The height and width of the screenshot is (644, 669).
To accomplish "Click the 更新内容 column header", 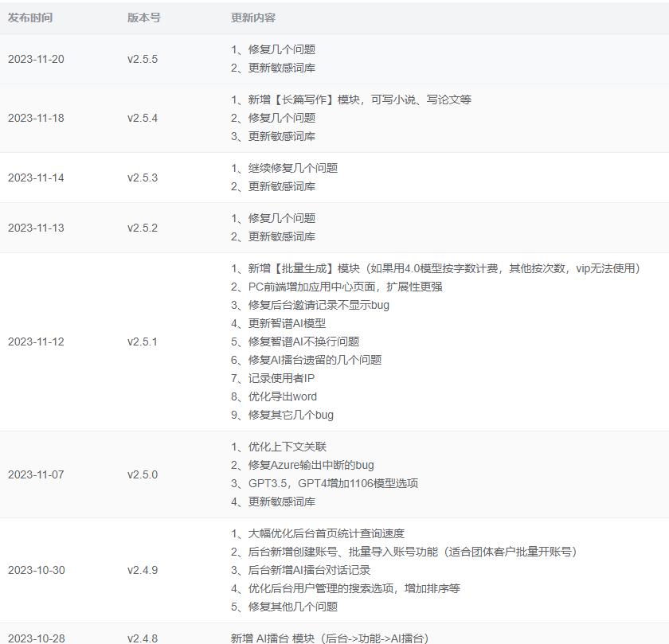I will (x=253, y=18).
